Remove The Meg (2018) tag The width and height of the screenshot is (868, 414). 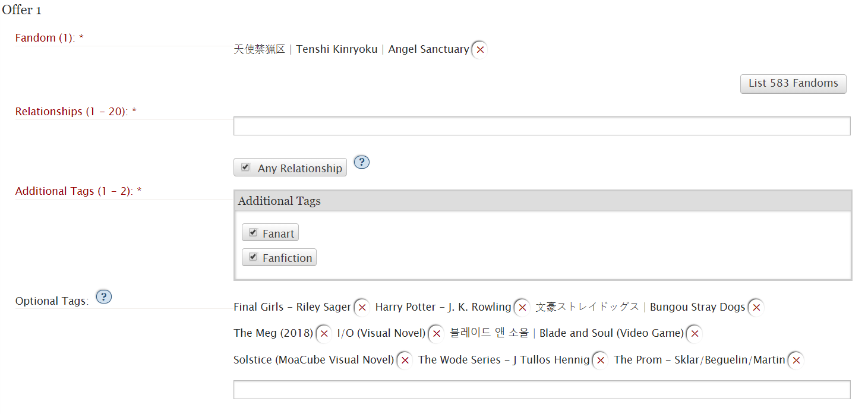324,334
